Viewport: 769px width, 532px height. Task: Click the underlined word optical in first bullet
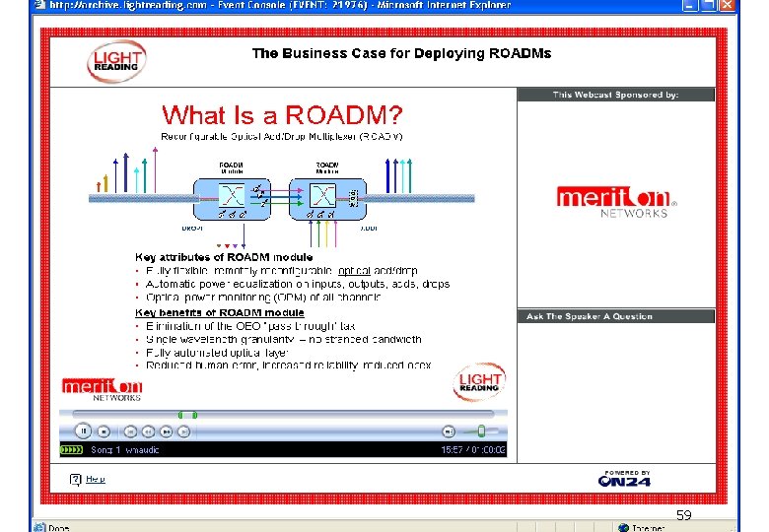point(354,270)
